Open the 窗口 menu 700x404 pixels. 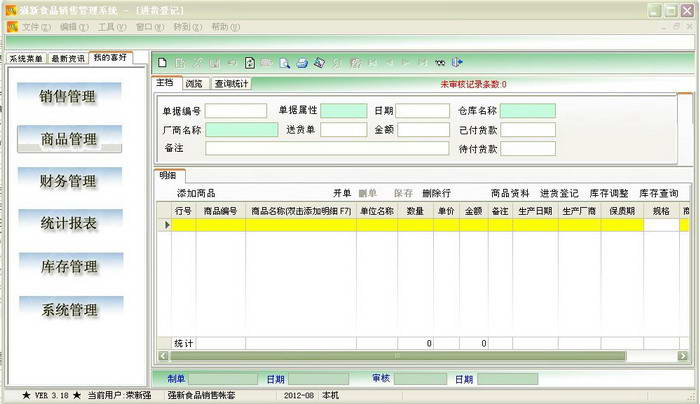click(150, 27)
